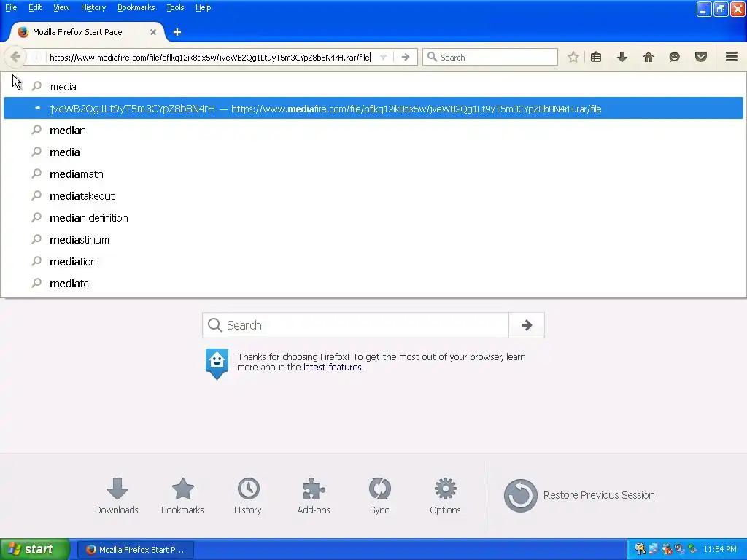Click the Firefox taskbar window button
Screen dimensions: 747x560
click(136, 550)
